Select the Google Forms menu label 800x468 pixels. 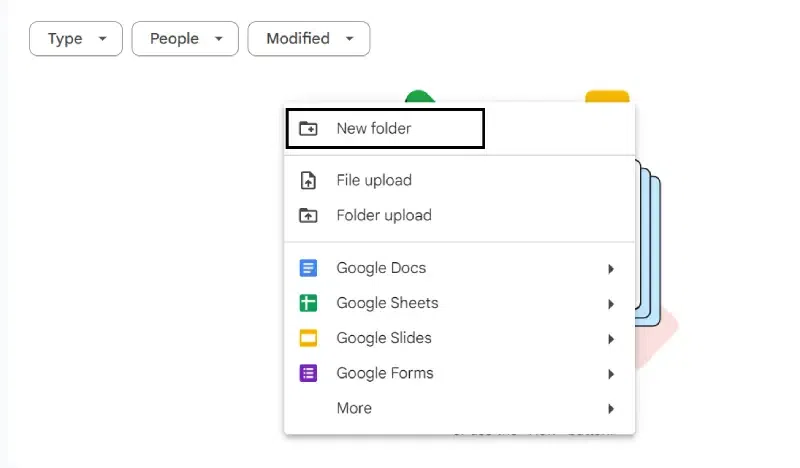[385, 373]
